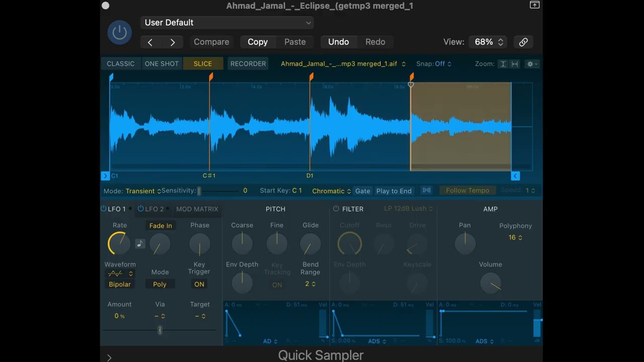644x362 pixels.
Task: Open the pitch envelope AD type selector
Action: [x=270, y=341]
